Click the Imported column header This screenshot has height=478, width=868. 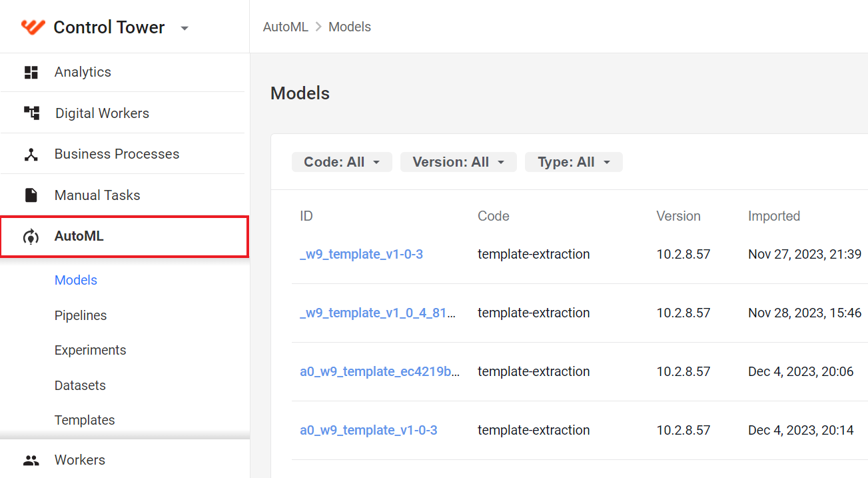pos(774,216)
